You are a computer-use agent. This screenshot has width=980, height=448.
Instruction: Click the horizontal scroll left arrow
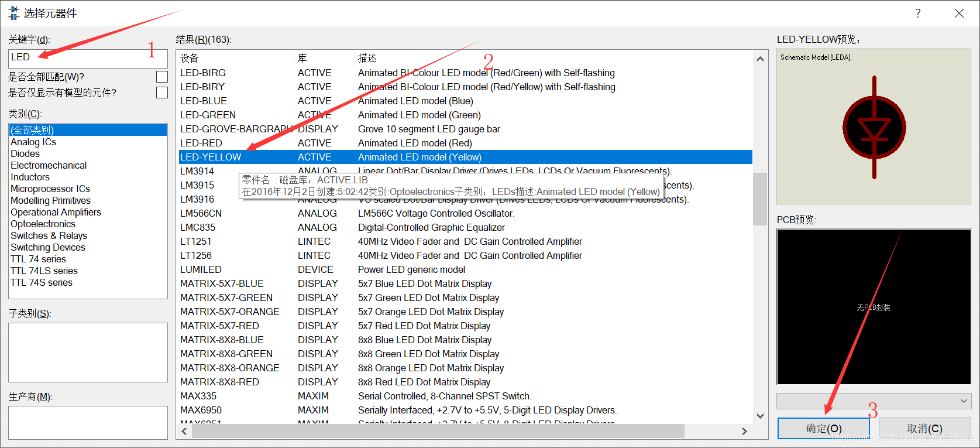pyautogui.click(x=184, y=431)
